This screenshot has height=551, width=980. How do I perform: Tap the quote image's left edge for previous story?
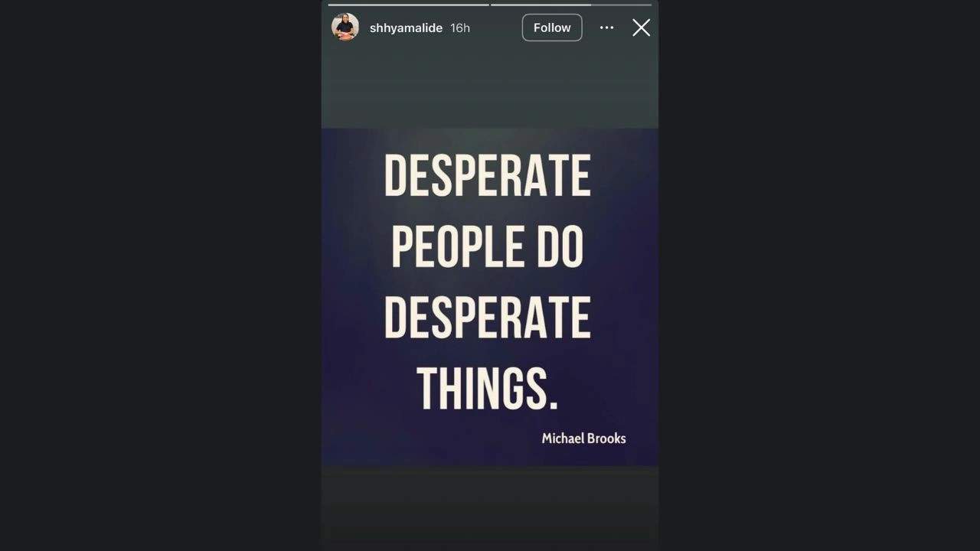click(341, 297)
